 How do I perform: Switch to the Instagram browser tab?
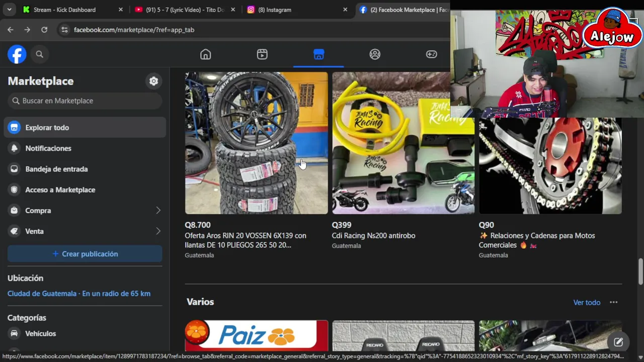tap(297, 10)
